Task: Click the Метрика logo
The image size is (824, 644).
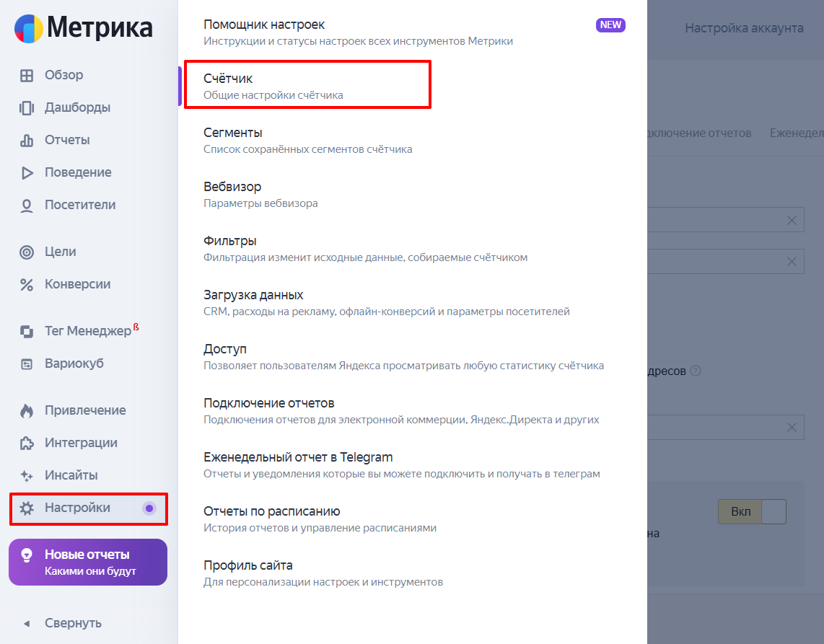Action: click(84, 28)
